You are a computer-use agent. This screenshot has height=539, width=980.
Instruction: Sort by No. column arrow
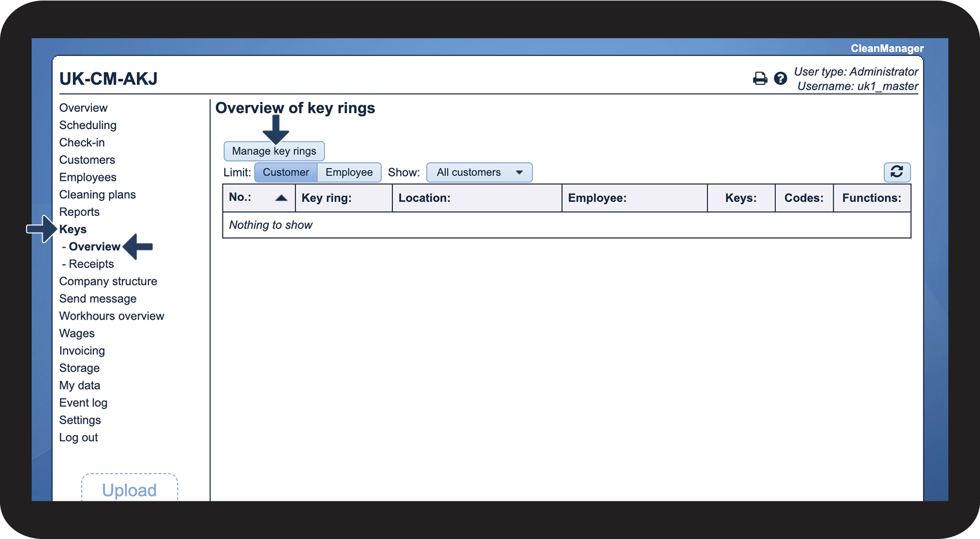(281, 198)
